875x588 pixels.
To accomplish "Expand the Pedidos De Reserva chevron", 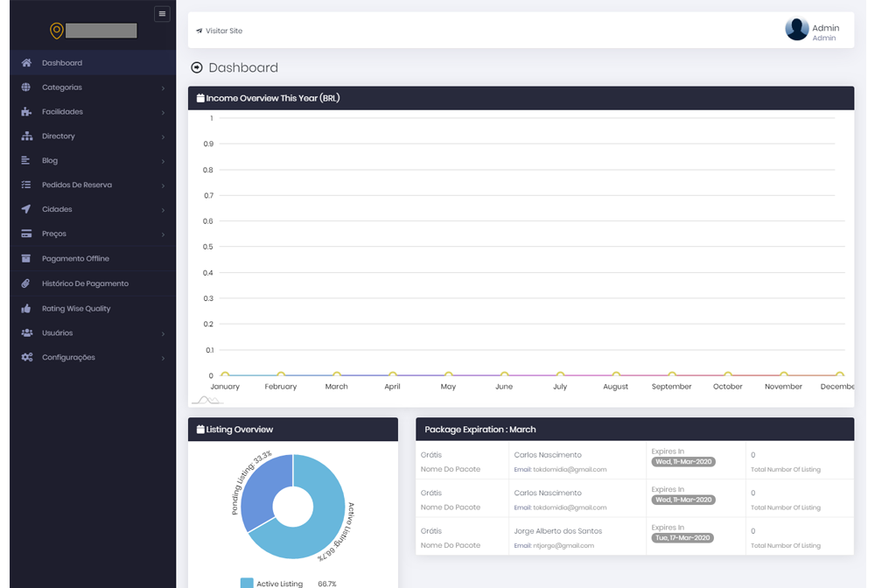I will click(163, 186).
